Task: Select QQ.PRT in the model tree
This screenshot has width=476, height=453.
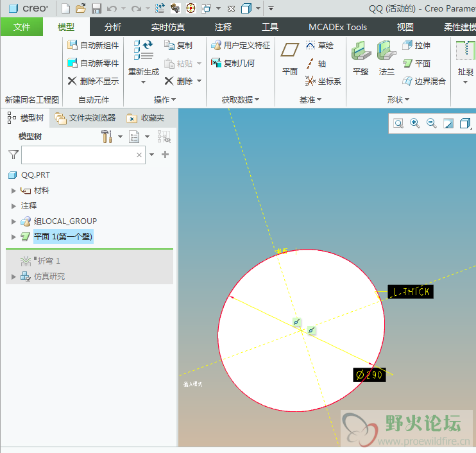Action: click(x=35, y=175)
